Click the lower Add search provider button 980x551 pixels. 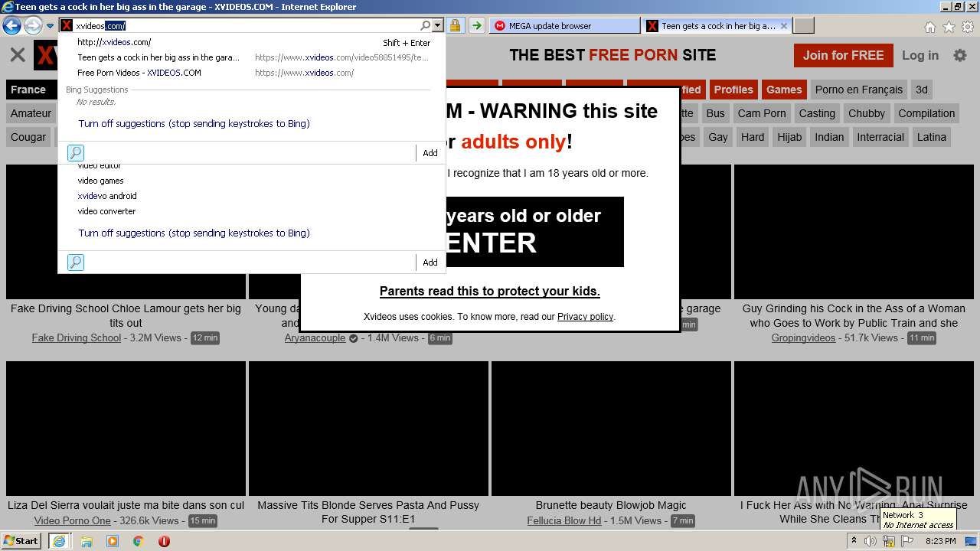pyautogui.click(x=430, y=262)
